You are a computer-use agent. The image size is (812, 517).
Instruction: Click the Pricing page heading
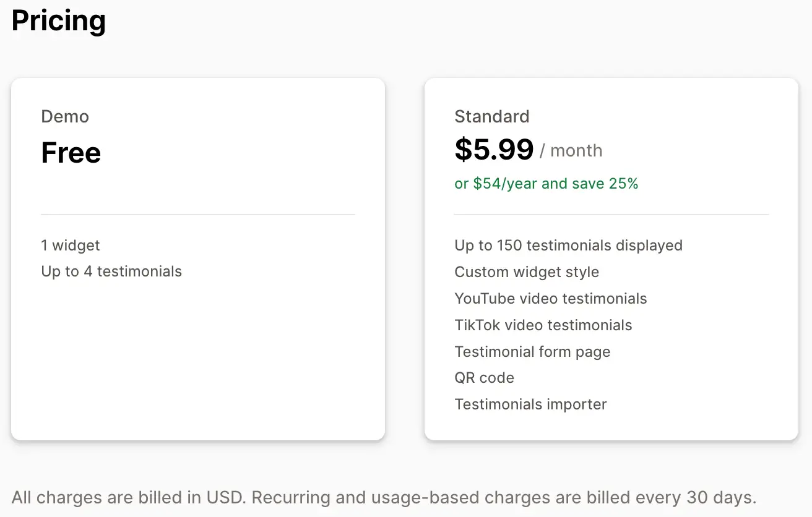coord(59,21)
